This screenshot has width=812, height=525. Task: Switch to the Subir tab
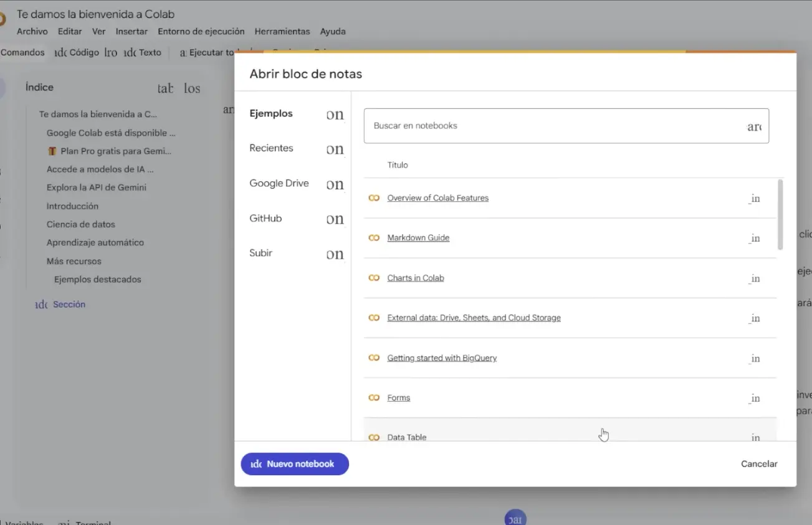click(x=260, y=253)
